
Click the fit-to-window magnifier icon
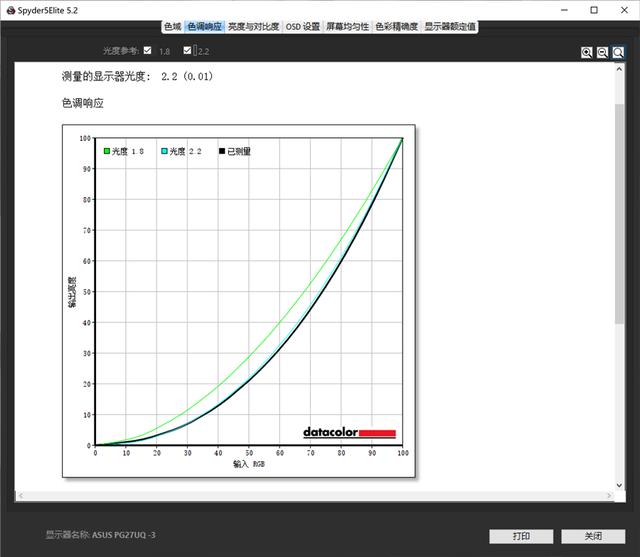618,53
